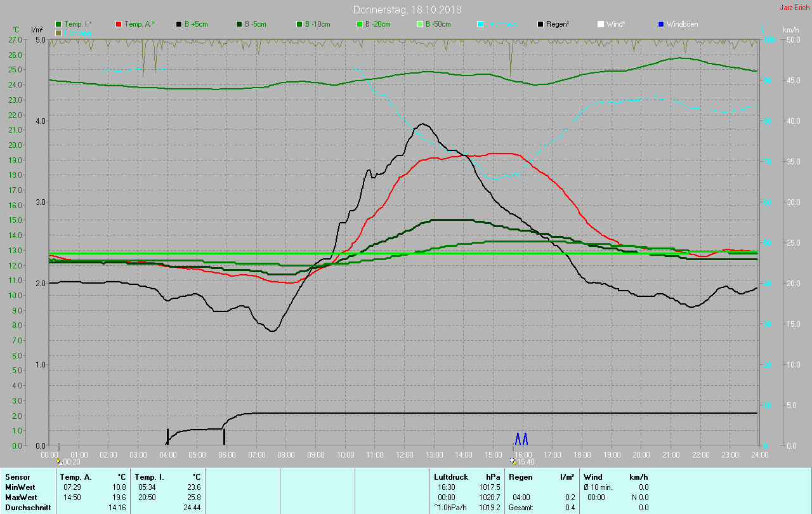Click the Temp. A. maximum time 14:50
Screen dimensions: 812x514
tap(72, 498)
